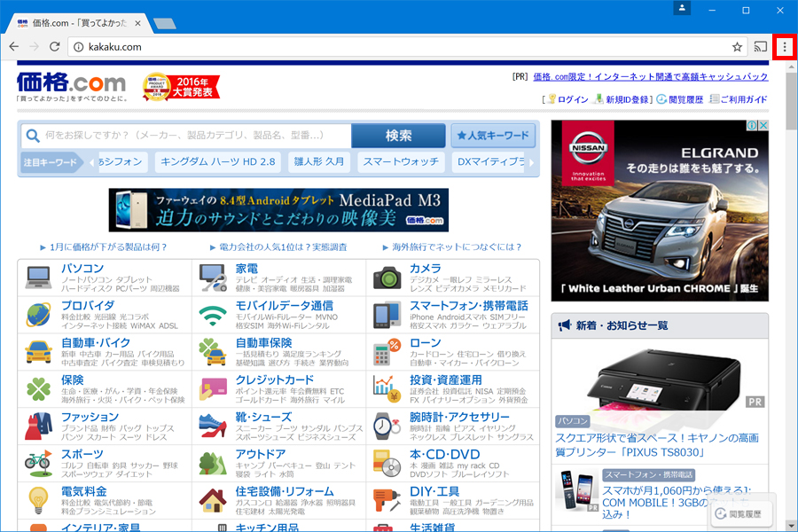Screen dimensions: 798x532
Task: Click the プロバイダ globe icon
Action: pyautogui.click(x=39, y=315)
